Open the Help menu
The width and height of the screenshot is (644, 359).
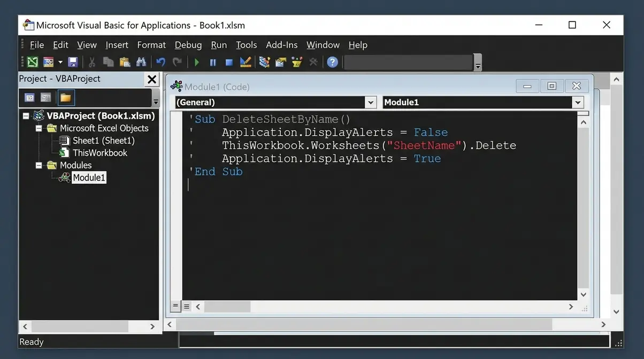[x=358, y=45]
